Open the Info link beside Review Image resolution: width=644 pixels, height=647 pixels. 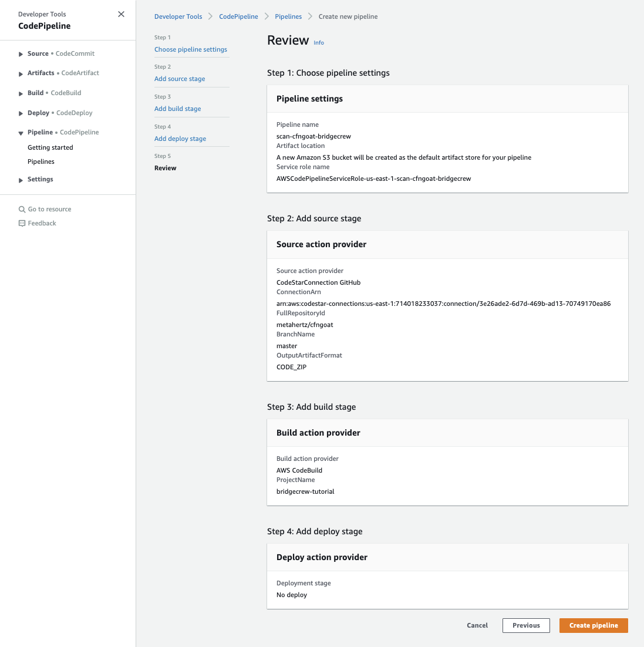click(x=319, y=42)
